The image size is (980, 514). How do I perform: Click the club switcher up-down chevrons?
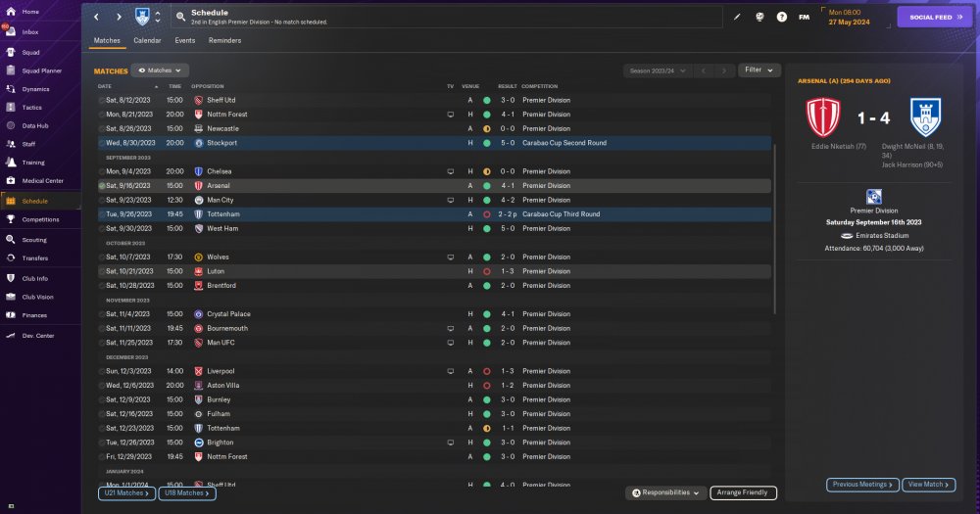158,17
